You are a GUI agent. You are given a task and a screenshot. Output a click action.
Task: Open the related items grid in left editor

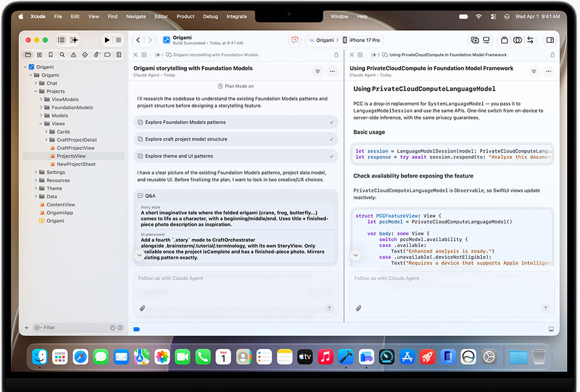pyautogui.click(x=144, y=55)
